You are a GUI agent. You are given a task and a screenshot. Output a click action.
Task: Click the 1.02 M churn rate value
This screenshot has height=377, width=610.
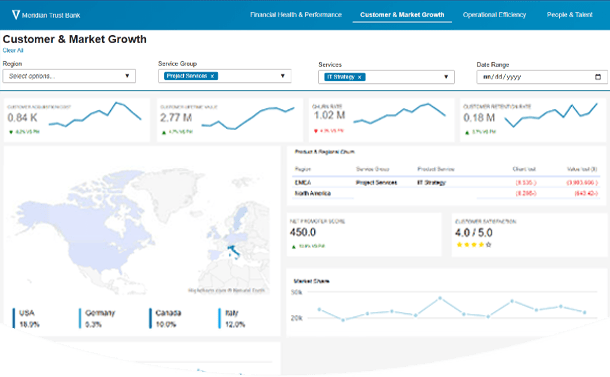pos(329,115)
